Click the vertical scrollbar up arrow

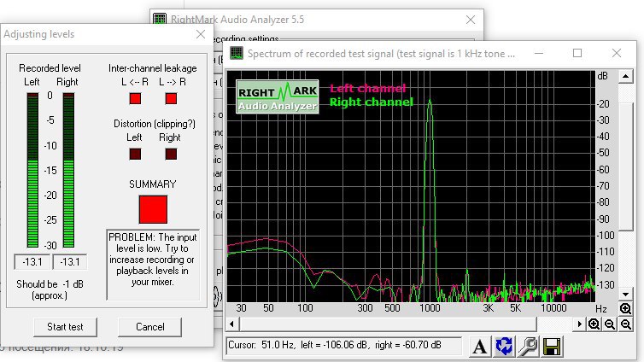[x=625, y=76]
